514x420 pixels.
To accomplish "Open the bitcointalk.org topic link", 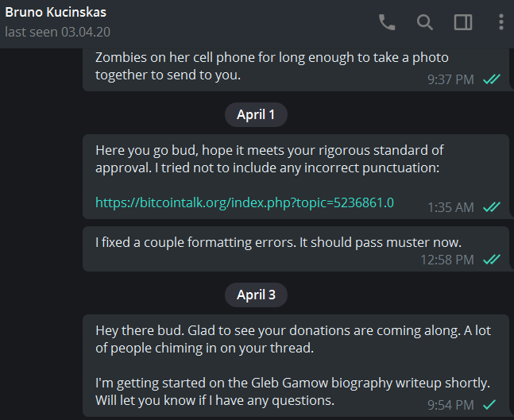I will click(245, 202).
